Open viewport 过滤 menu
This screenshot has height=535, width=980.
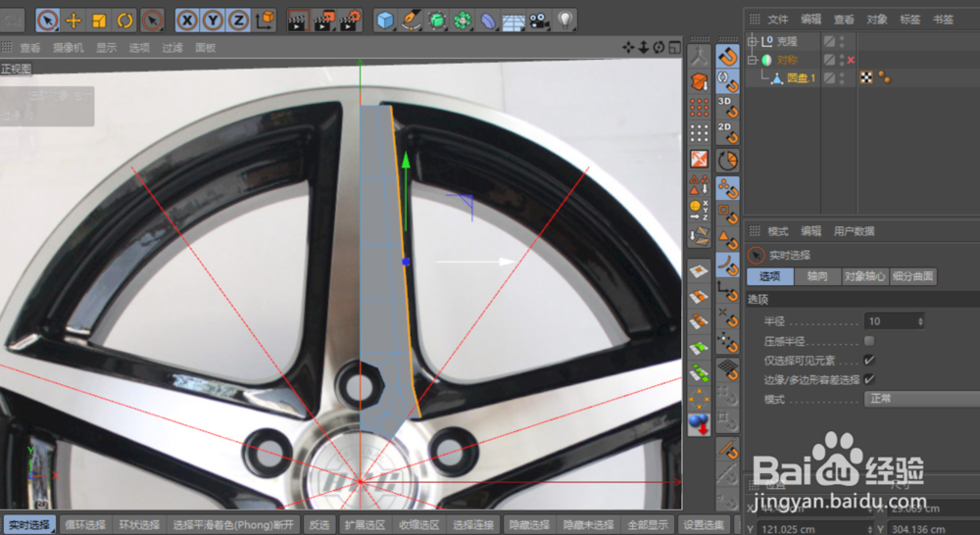172,47
